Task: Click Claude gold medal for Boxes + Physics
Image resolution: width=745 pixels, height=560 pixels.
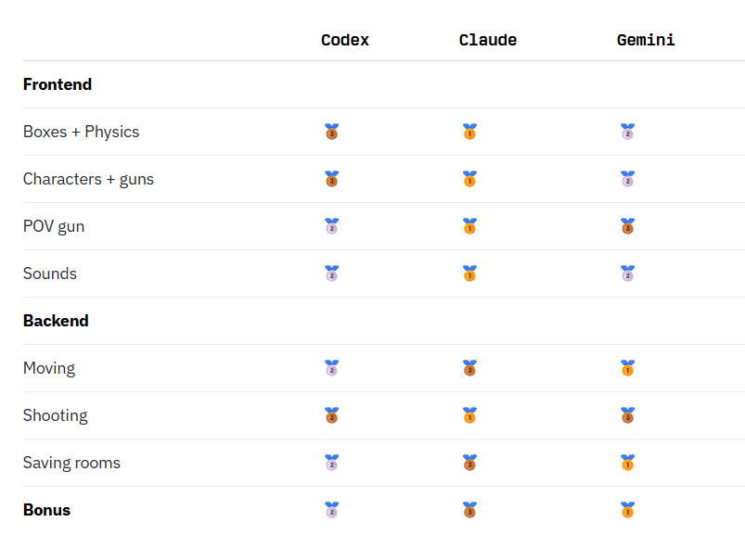Action: click(469, 132)
